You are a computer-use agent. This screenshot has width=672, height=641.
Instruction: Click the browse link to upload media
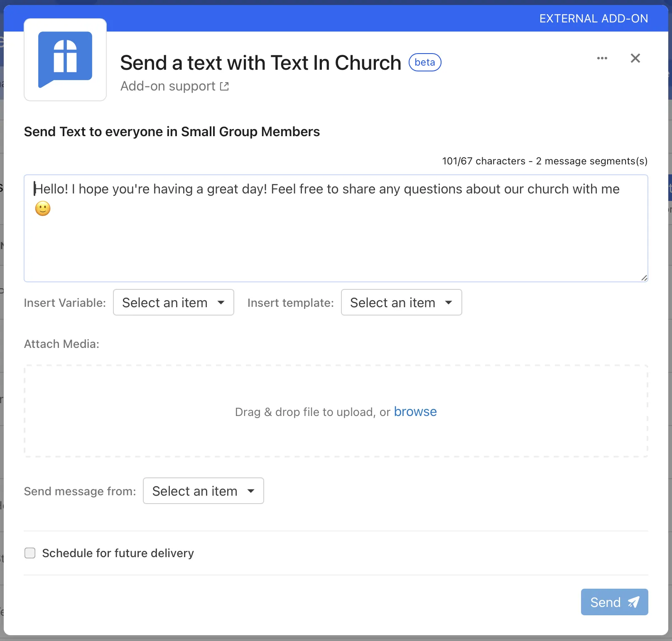click(x=415, y=411)
